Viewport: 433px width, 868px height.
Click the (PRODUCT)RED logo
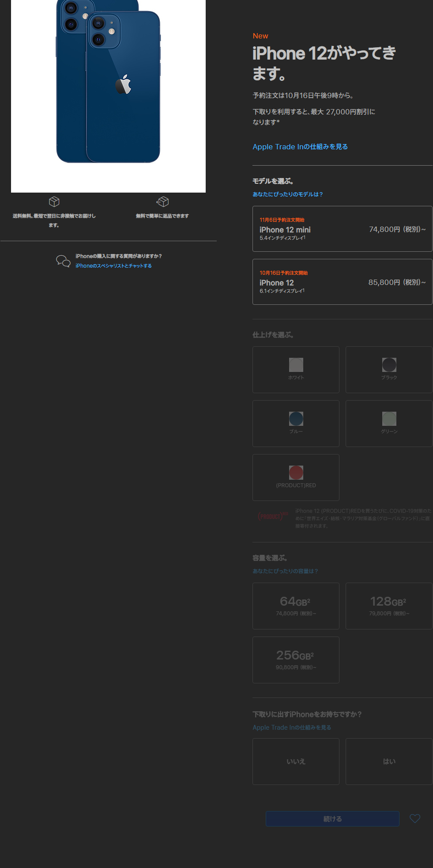273,516
